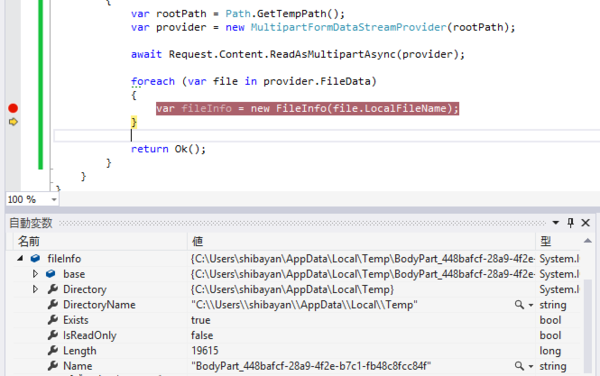Click MultipartFormDataStreamProvider in the code
600x376 pixels.
(x=349, y=28)
